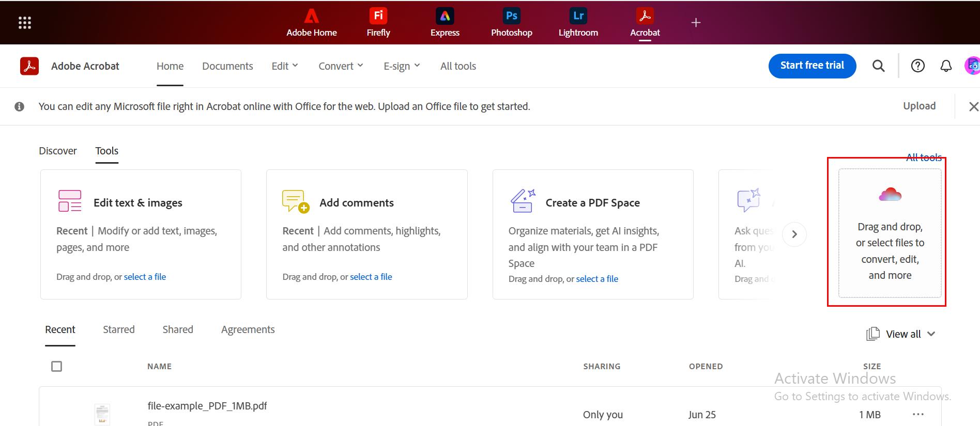The height and width of the screenshot is (426, 980).
Task: Open the notifications bell
Action: pos(945,66)
